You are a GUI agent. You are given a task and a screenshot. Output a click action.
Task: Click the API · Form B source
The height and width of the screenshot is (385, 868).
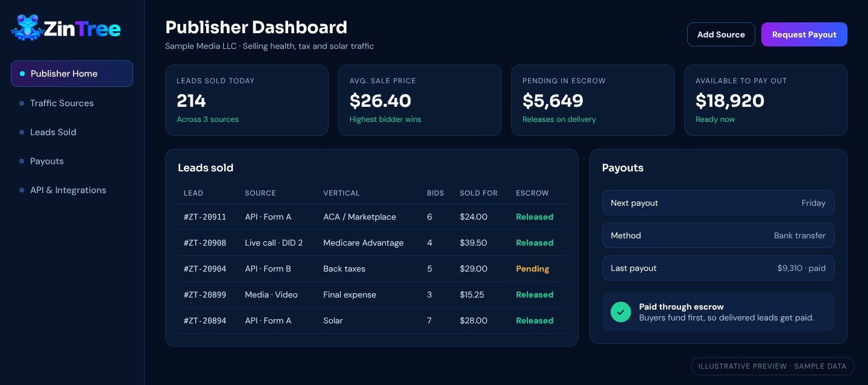click(x=268, y=269)
